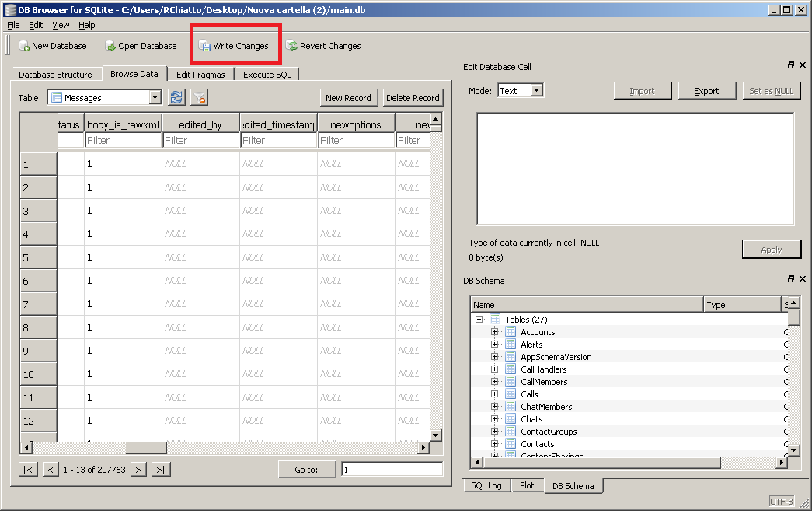The image size is (812, 511).
Task: Switch to the SQL Log tab
Action: (x=486, y=485)
